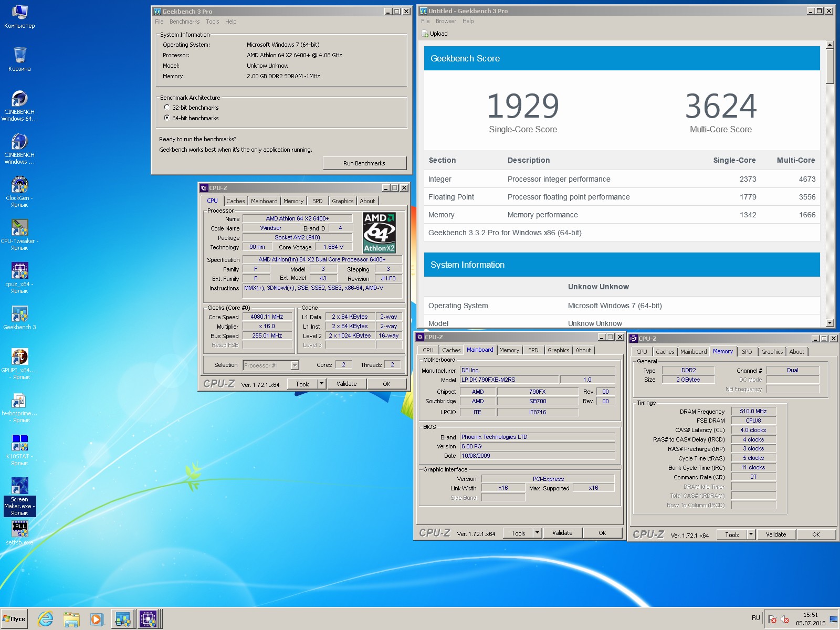Launch the second CINEBENCH Windows shortcut

click(19, 149)
